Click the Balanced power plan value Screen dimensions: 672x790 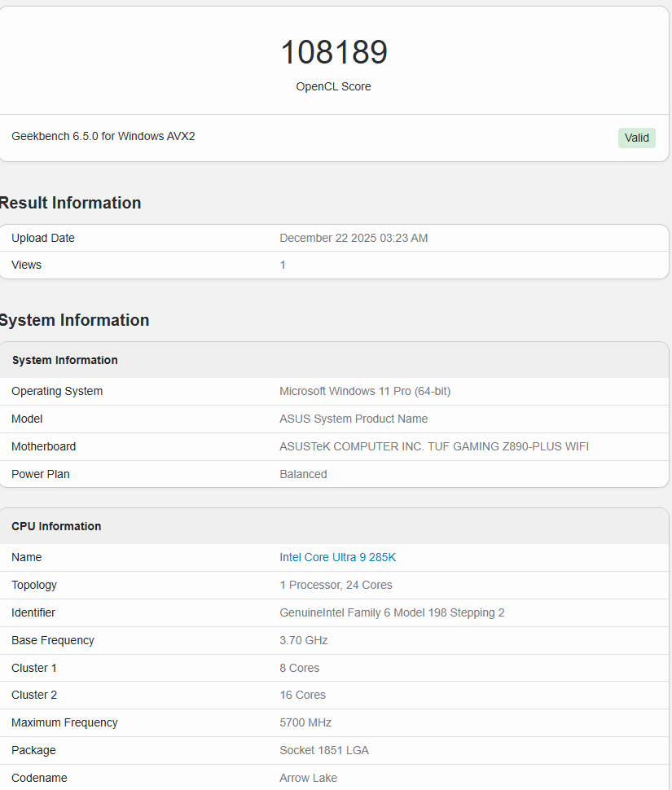coord(303,474)
